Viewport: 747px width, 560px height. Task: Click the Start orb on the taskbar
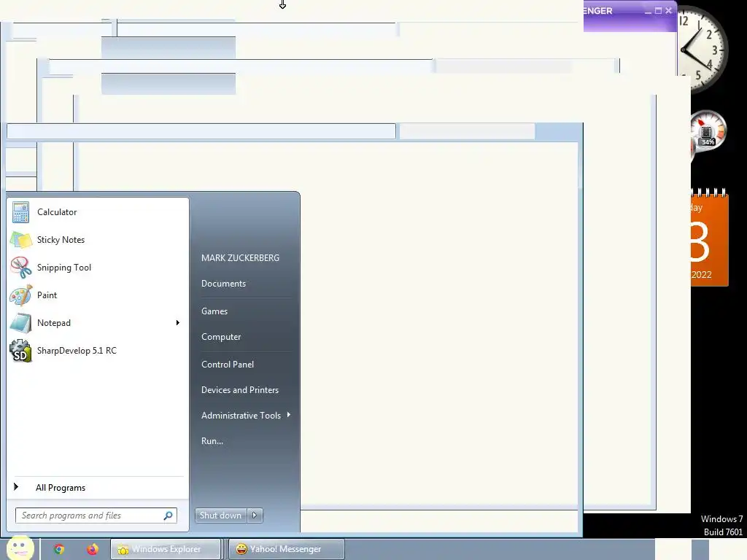point(20,548)
